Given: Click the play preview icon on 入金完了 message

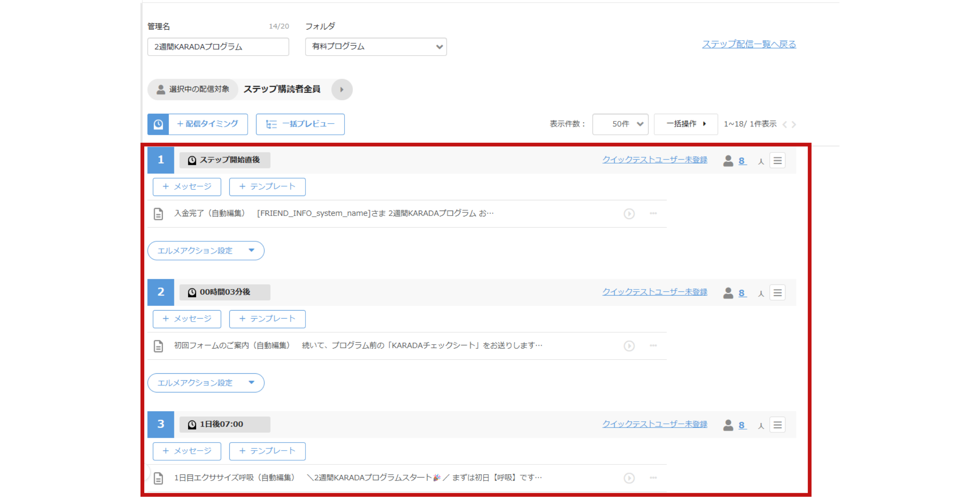Looking at the screenshot, I should (x=629, y=214).
